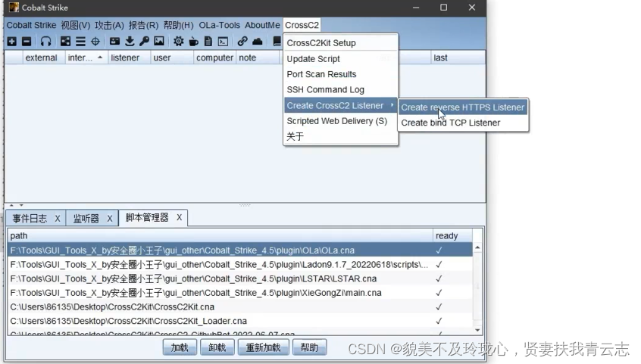
Task: Open SSH Command Log entry
Action: pos(340,90)
